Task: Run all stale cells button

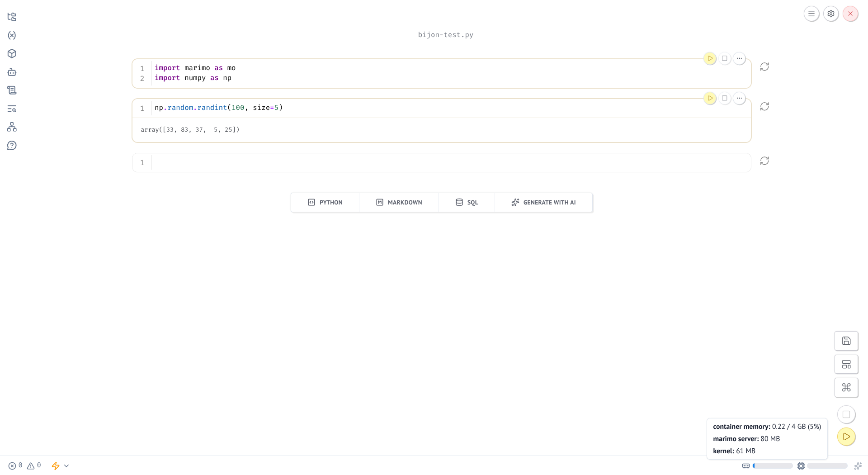Action: 846,437
